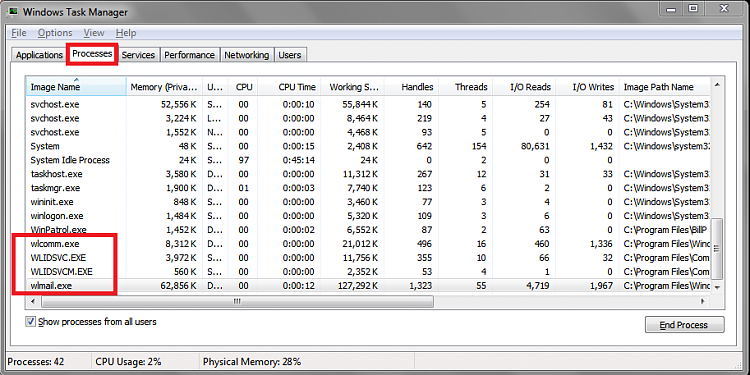Switch to the Users tab
Viewport: 750px width, 375px height.
pyautogui.click(x=290, y=55)
